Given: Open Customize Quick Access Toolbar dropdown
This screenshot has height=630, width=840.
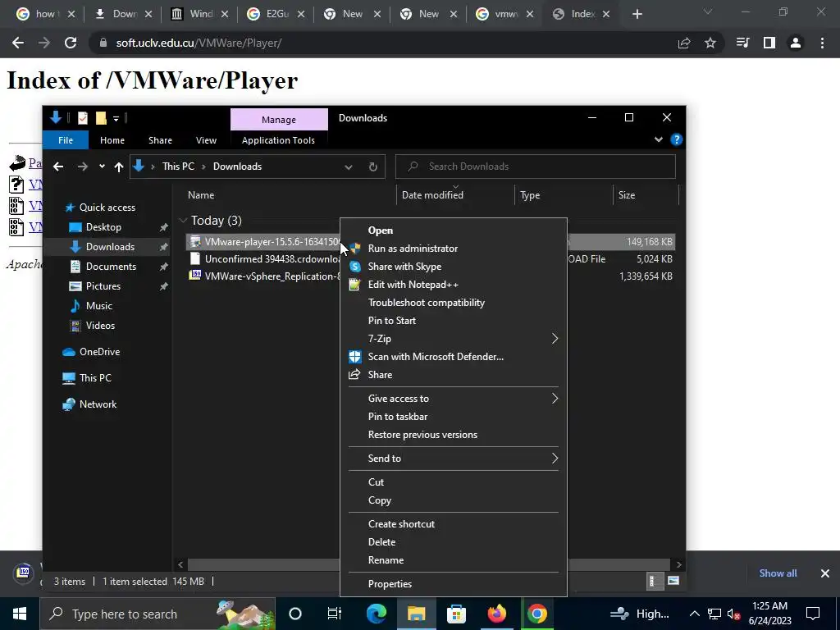Looking at the screenshot, I should [x=116, y=118].
